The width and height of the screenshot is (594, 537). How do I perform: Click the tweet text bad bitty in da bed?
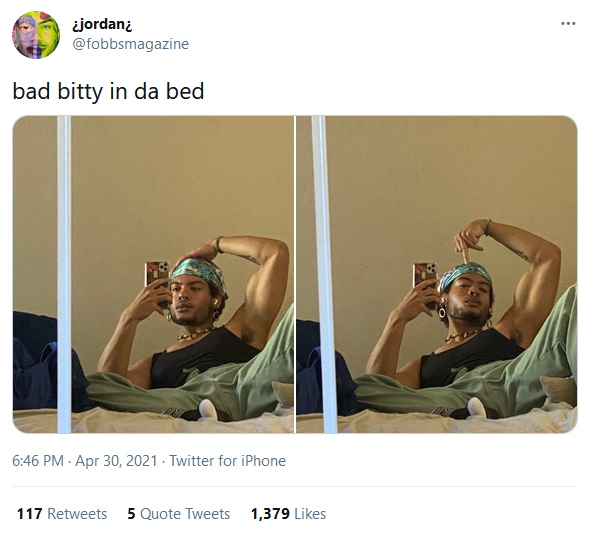point(108,91)
